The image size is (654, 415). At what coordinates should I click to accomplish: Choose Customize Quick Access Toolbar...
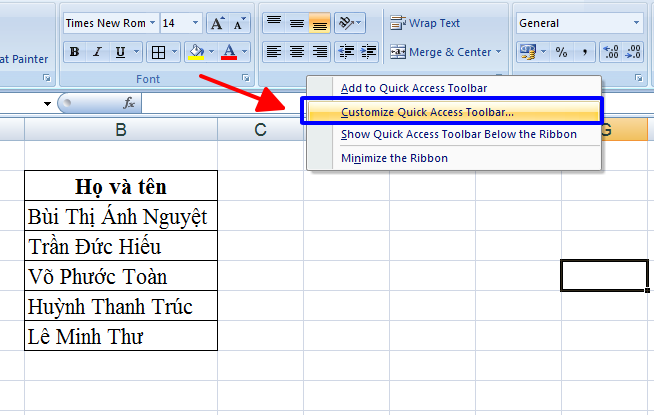click(x=454, y=112)
